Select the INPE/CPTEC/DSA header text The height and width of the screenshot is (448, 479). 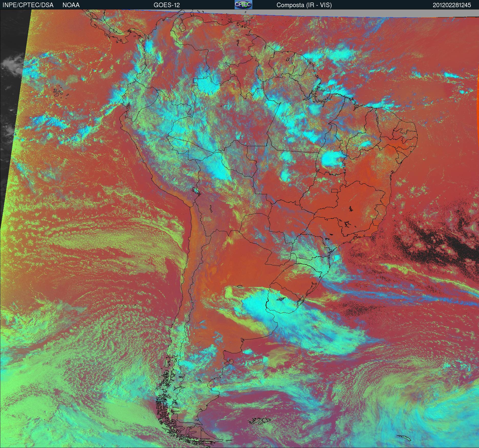pyautogui.click(x=28, y=5)
